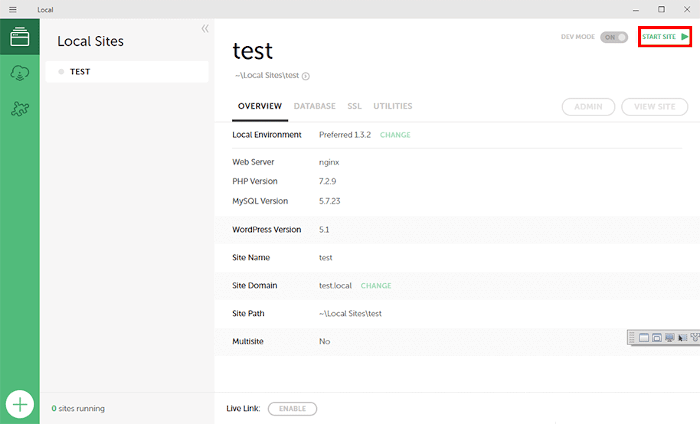Switch to the SSL tab

[354, 106]
